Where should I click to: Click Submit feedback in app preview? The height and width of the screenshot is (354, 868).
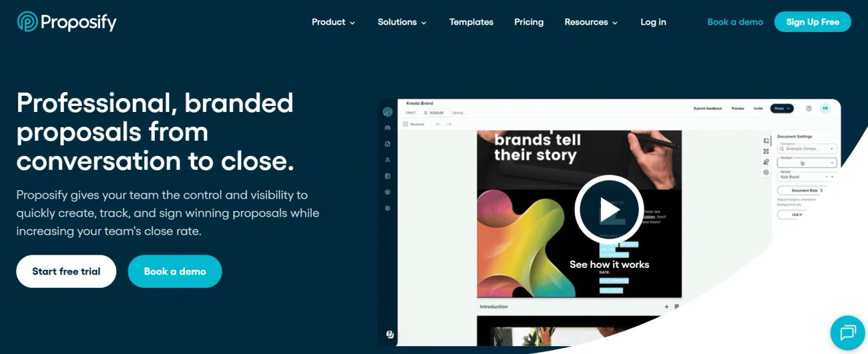click(x=708, y=108)
